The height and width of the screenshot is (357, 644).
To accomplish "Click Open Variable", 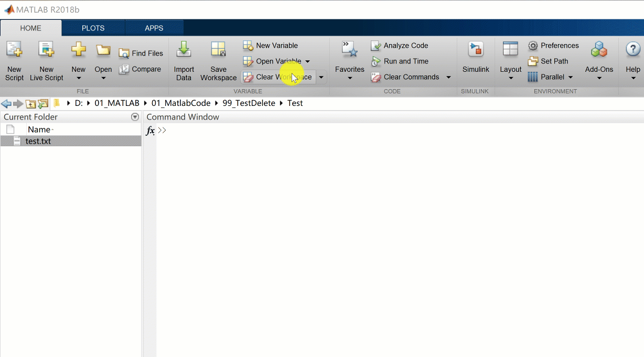I will [x=272, y=61].
